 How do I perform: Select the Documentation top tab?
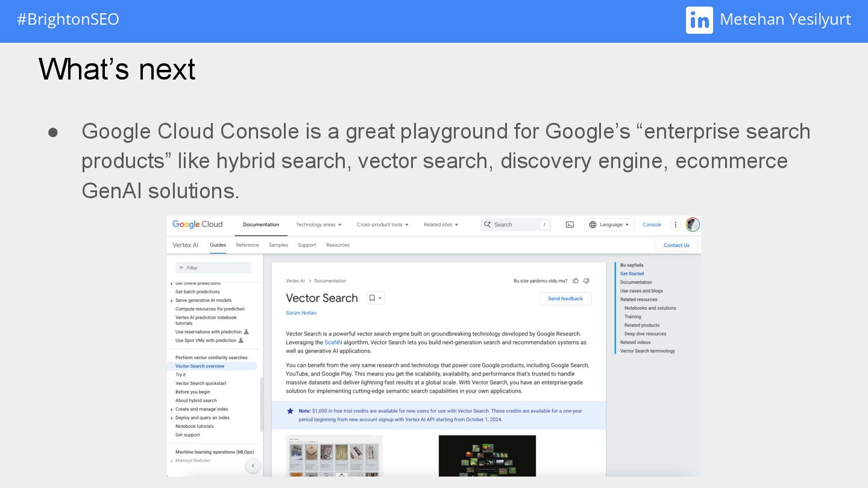261,225
